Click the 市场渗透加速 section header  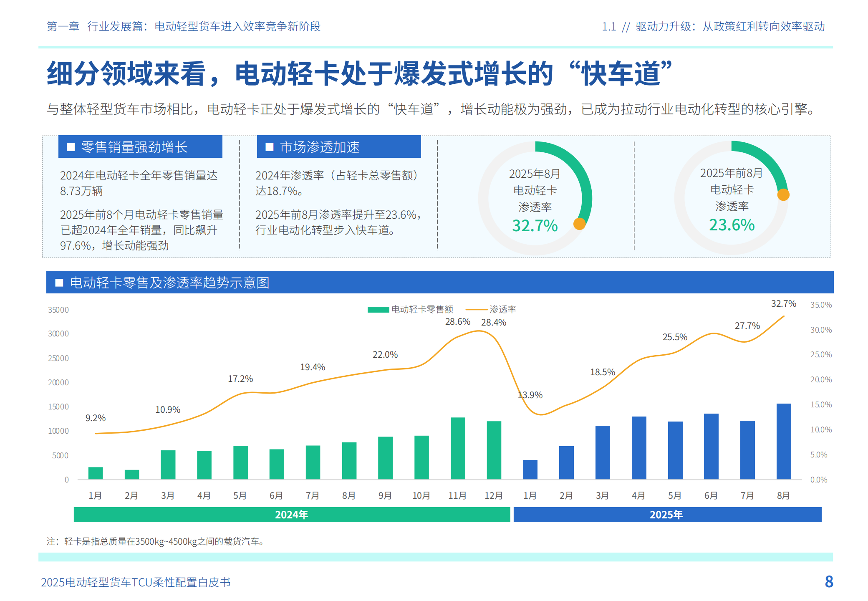pos(320,147)
